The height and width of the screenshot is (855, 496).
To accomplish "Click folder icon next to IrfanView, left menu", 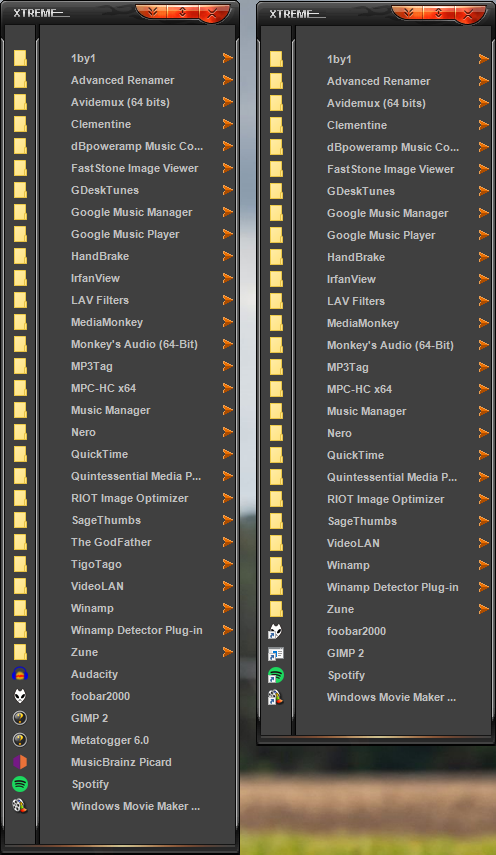I will coord(20,278).
